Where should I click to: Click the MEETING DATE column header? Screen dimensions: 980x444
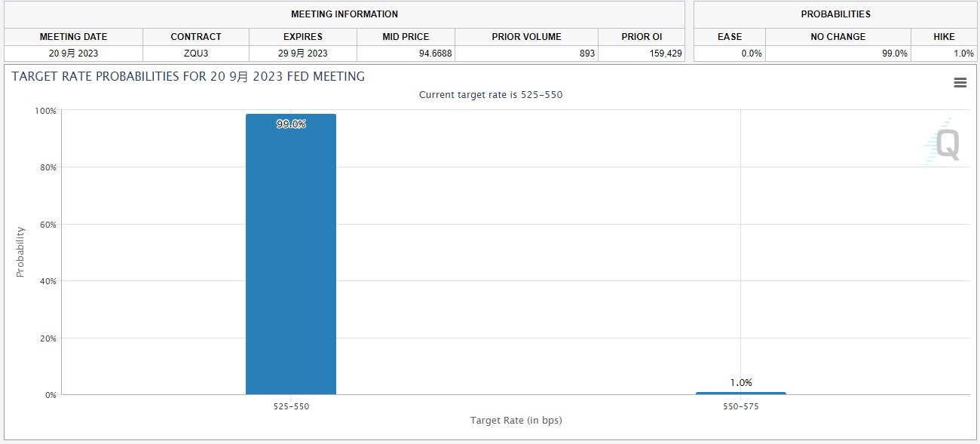(73, 37)
